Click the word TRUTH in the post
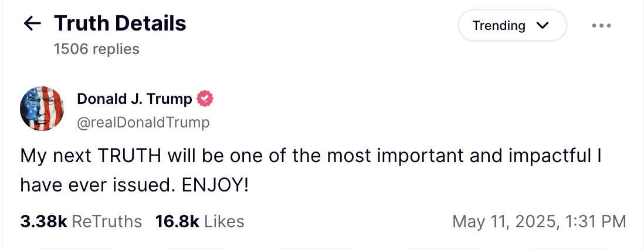The width and height of the screenshot is (644, 249). [x=130, y=156]
